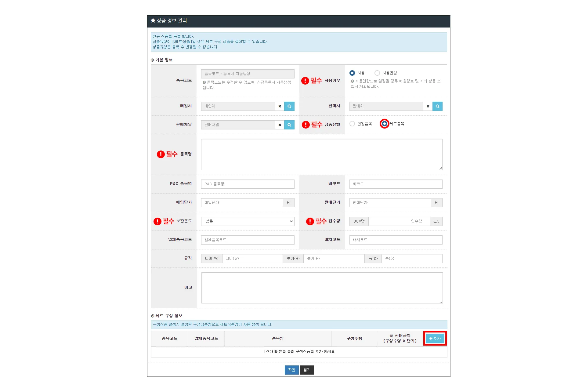Focus the 바코드 input field
The height and width of the screenshot is (392, 586).
[x=396, y=184]
